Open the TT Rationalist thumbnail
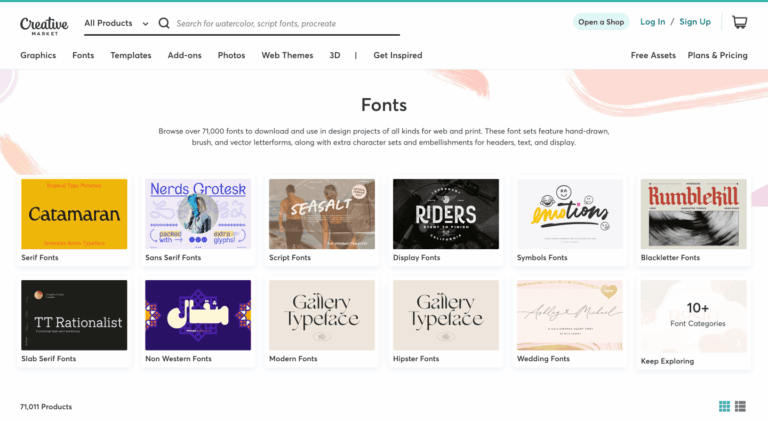Viewport: 768px width, 421px height. (74, 315)
